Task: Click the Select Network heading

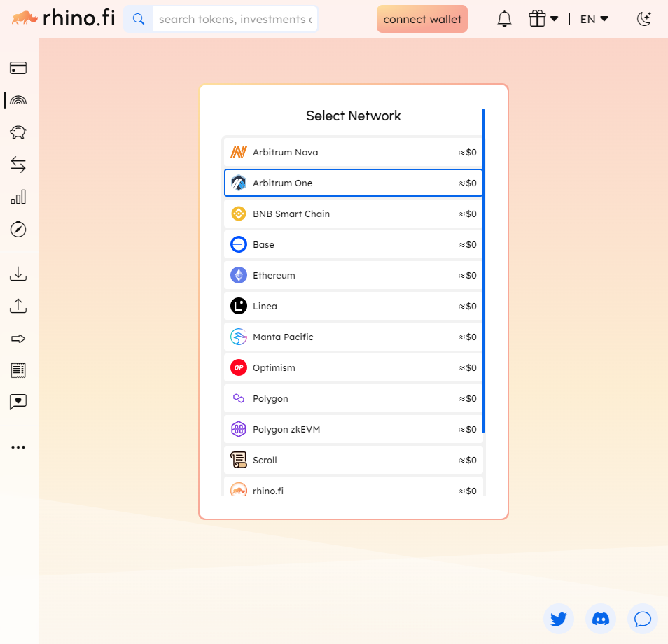Action: 353,116
